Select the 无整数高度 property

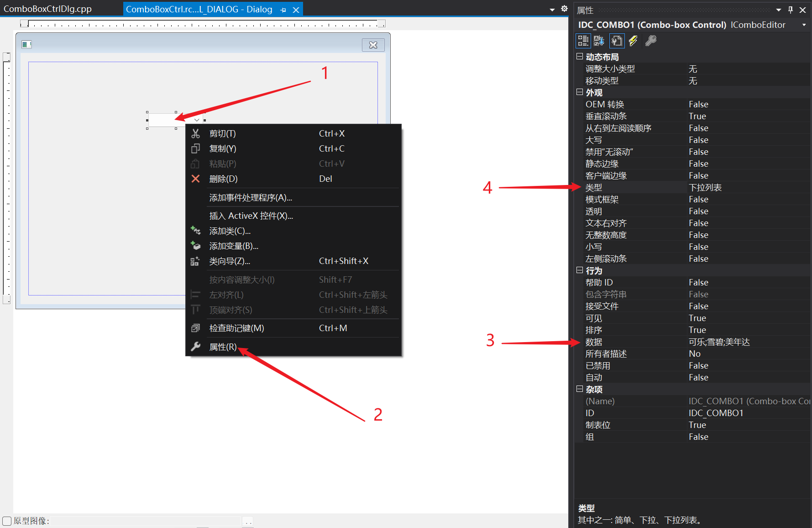(692, 235)
